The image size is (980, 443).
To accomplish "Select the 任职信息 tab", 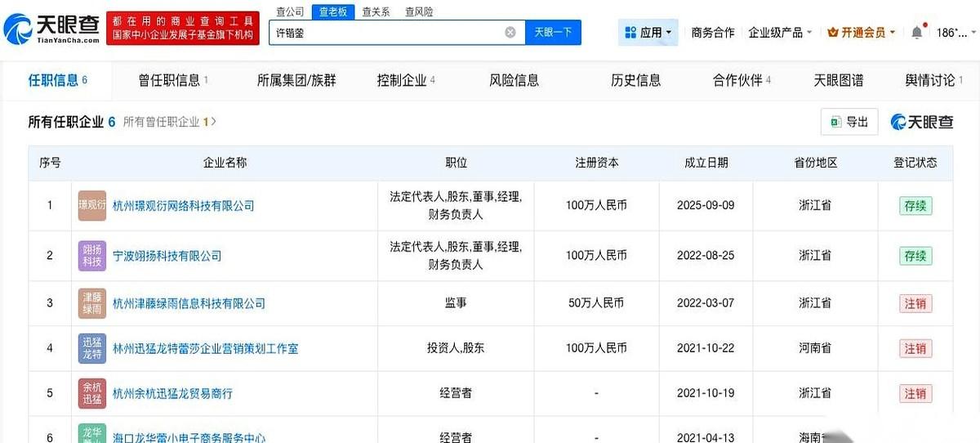I will 57,80.
